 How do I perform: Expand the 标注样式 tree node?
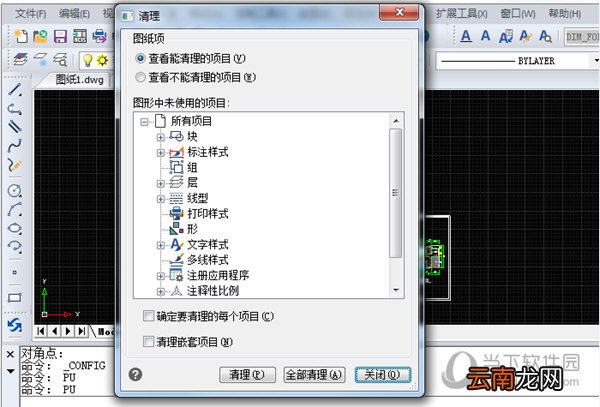coord(161,153)
